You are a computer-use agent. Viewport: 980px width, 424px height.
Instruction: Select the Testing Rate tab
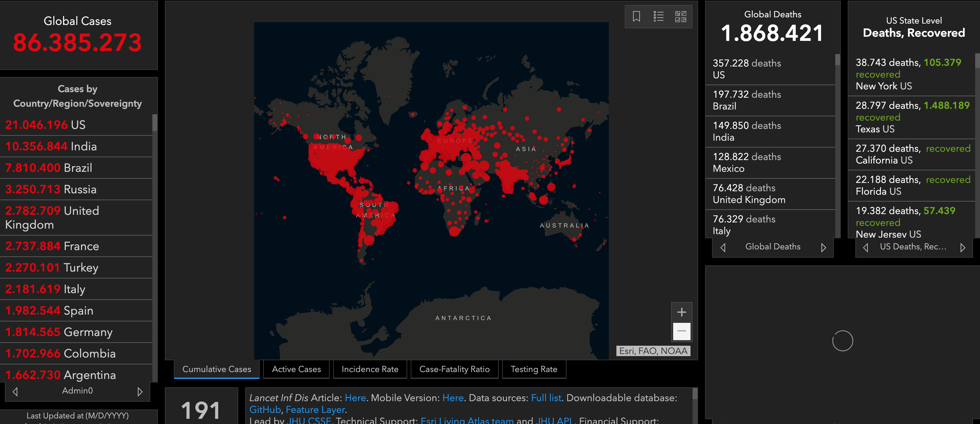(533, 369)
